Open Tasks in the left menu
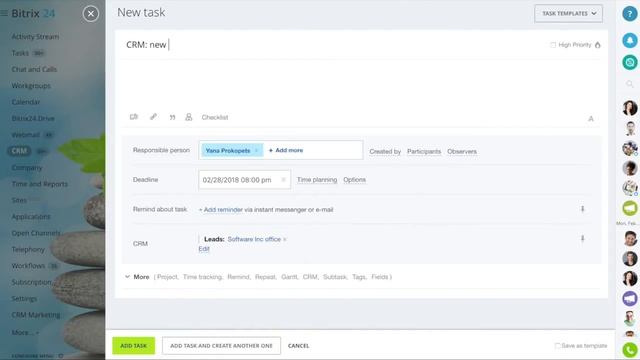 20,53
